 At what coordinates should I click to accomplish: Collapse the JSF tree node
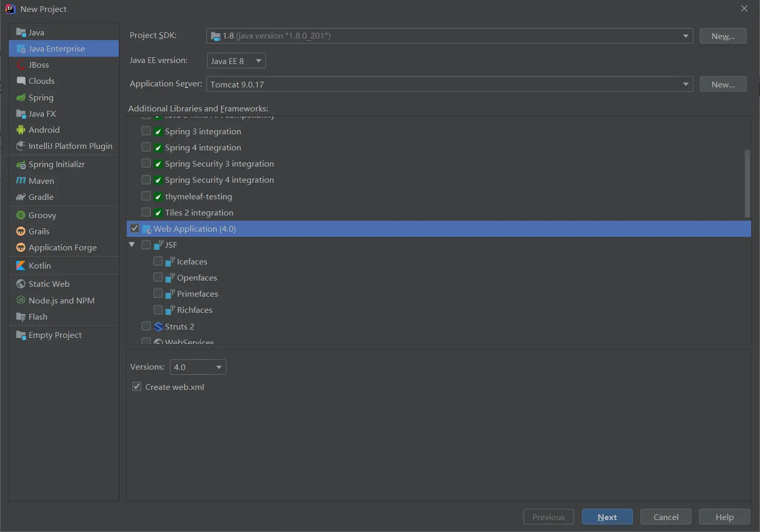(x=132, y=245)
